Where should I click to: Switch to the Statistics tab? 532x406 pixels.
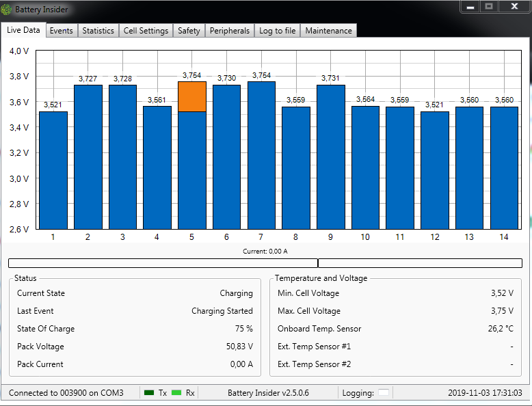click(x=98, y=31)
